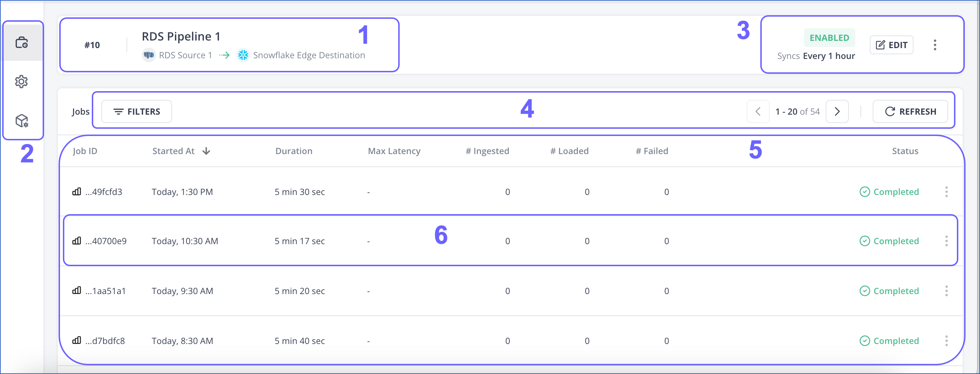Open the Jobs sidebar icon

point(22,42)
